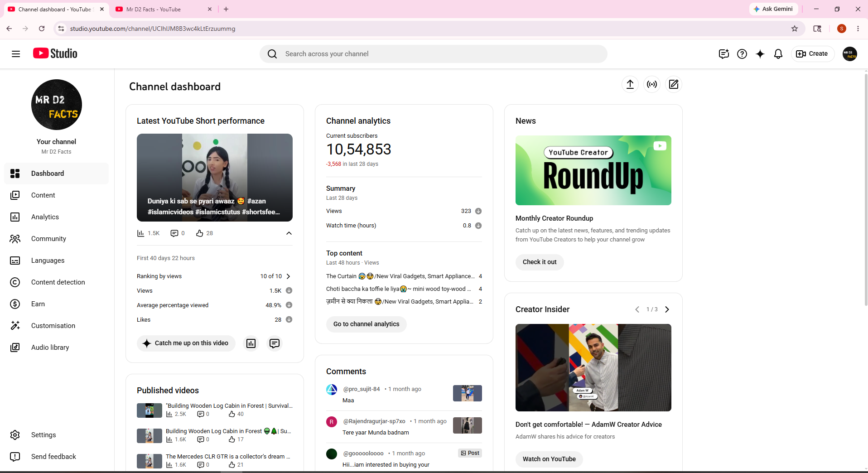Open the latest Short thumbnail
868x473 pixels.
[215, 178]
